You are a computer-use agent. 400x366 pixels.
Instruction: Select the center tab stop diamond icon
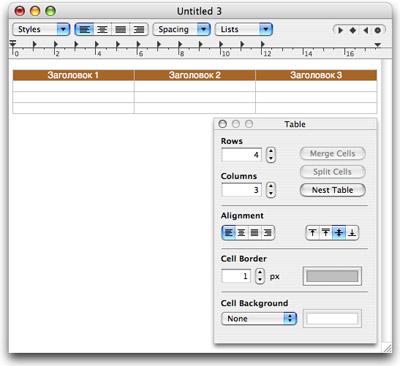[353, 30]
